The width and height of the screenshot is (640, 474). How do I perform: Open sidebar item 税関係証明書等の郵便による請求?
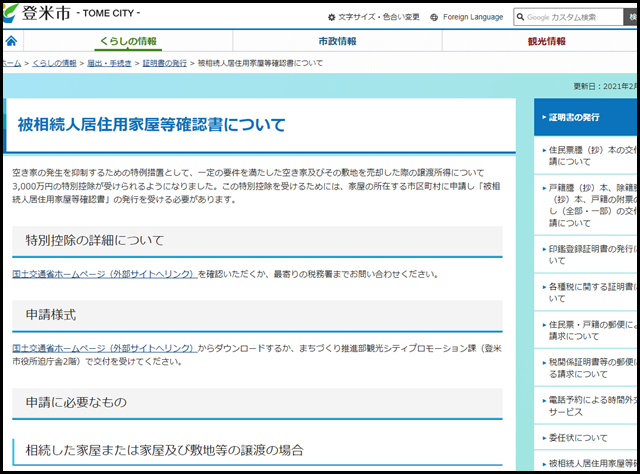click(x=587, y=368)
